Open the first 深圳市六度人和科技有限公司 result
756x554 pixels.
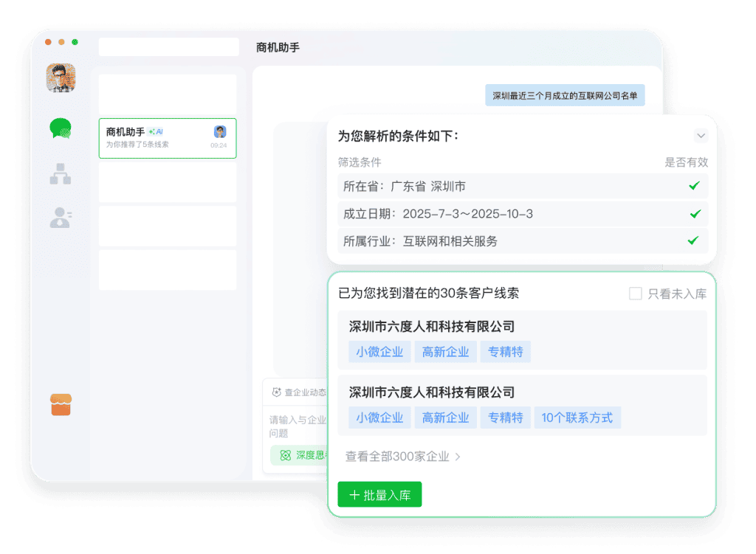tap(432, 327)
